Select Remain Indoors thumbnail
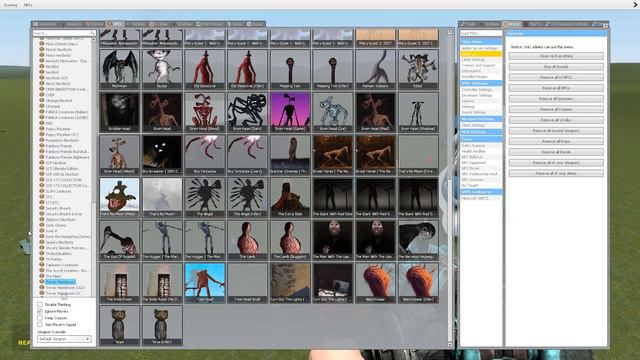 click(x=376, y=69)
